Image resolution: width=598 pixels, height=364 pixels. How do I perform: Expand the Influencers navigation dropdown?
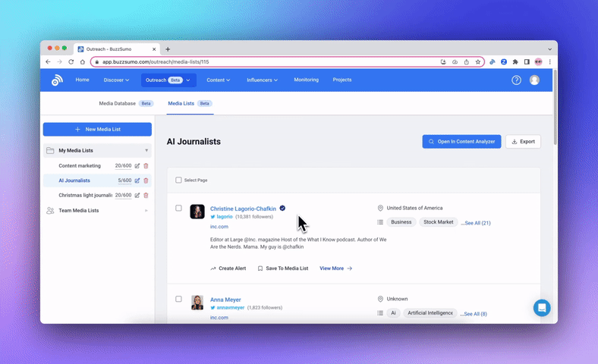262,80
